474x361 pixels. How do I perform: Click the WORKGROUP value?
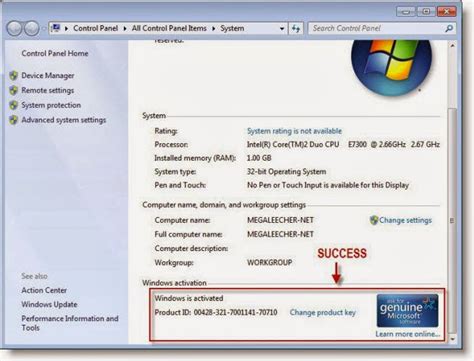click(270, 262)
